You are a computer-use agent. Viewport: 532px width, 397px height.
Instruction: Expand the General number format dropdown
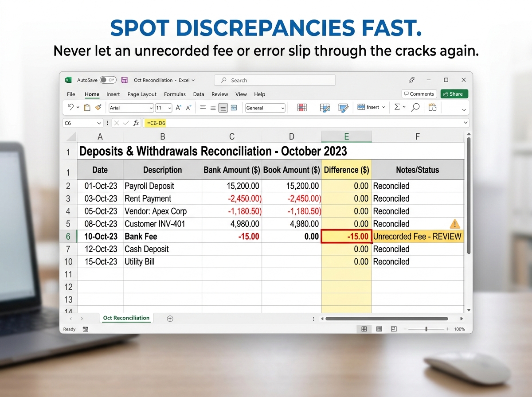pos(265,108)
